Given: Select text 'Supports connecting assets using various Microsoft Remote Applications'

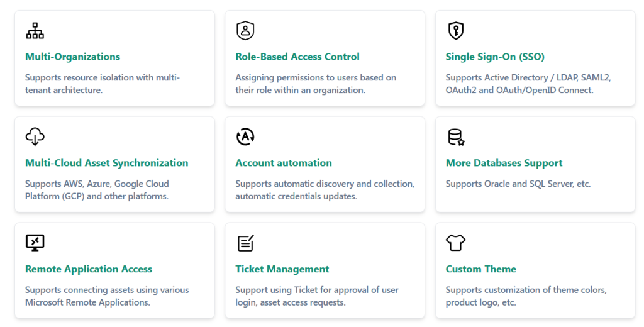Looking at the screenshot, I should point(107,296).
